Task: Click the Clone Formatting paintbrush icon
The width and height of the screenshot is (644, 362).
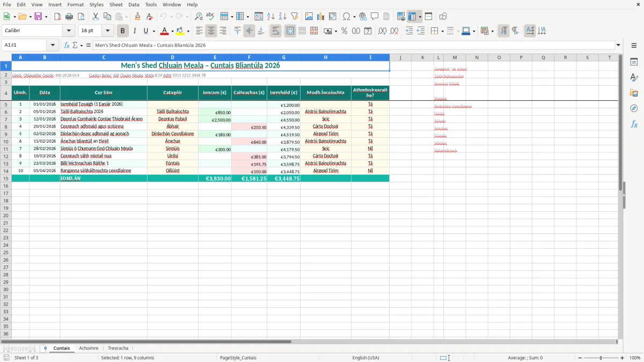Action: tap(138, 17)
